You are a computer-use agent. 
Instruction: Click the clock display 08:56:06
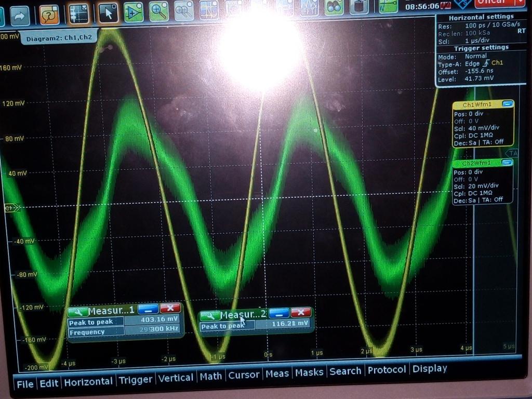pyautogui.click(x=422, y=6)
